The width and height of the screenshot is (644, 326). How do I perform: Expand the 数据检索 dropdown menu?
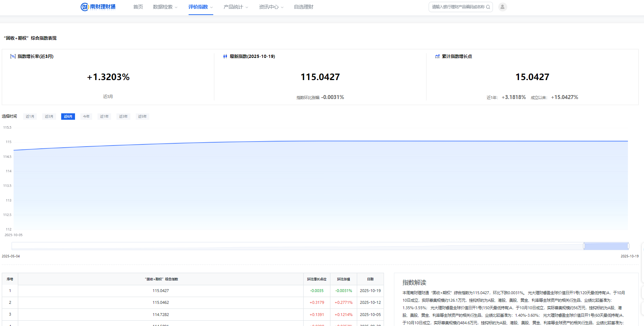[x=165, y=7]
